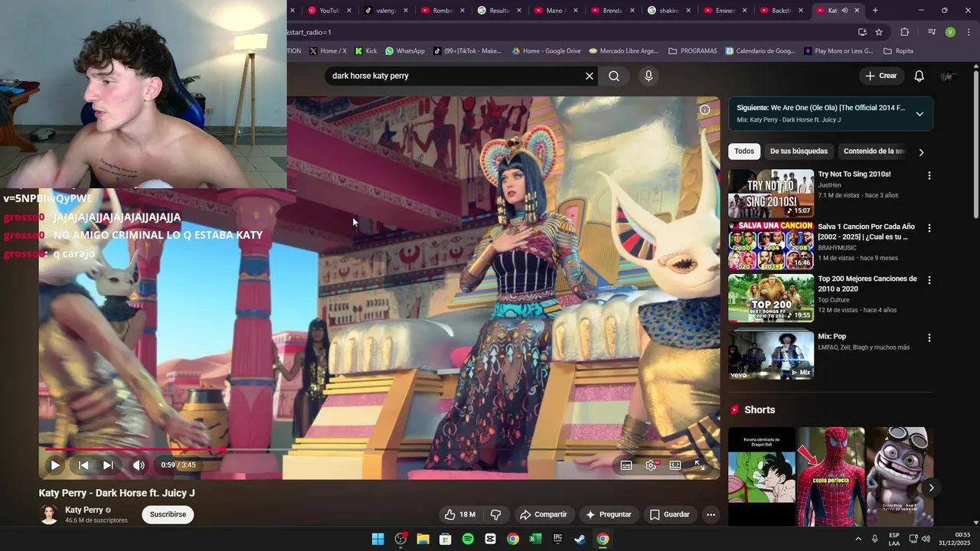Viewport: 980px width, 551px height.
Task: Mute the Katy tab audio icon
Action: tap(844, 10)
